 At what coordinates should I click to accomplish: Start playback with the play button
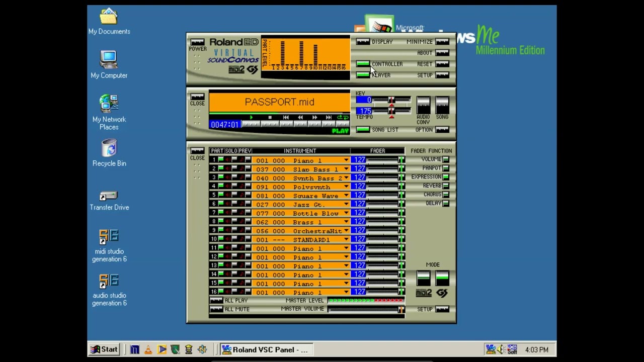tap(251, 124)
